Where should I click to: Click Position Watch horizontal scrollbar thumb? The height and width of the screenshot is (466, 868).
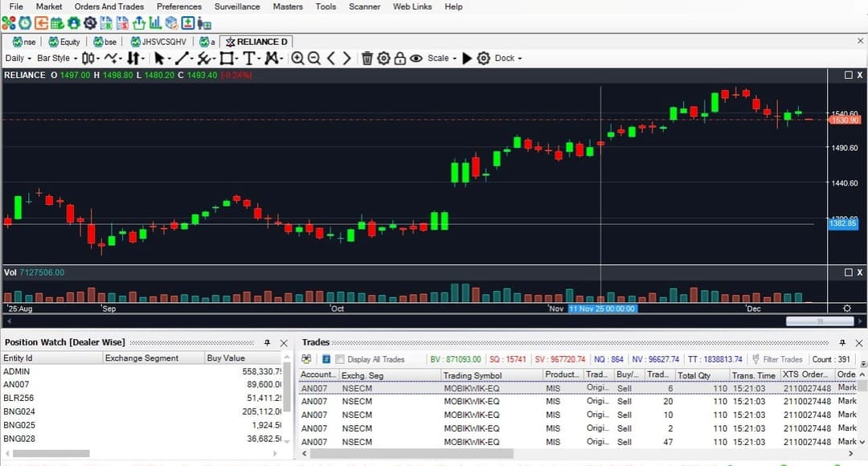coord(51,453)
